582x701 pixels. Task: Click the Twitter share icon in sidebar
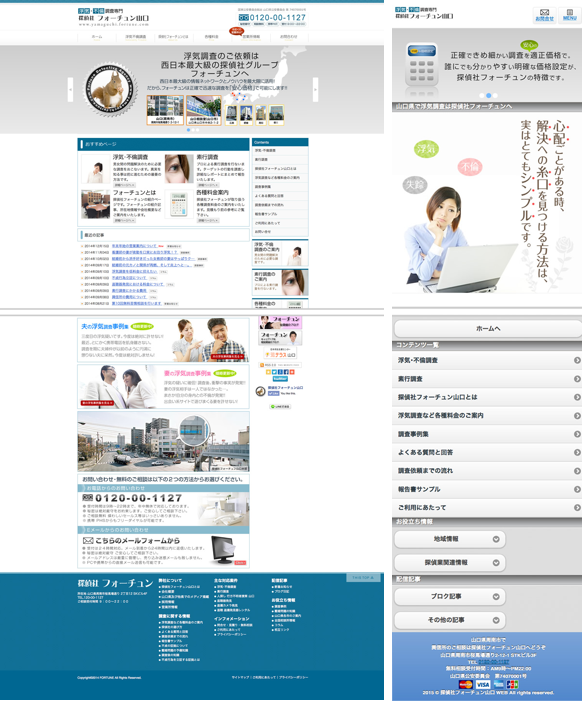pos(273,372)
